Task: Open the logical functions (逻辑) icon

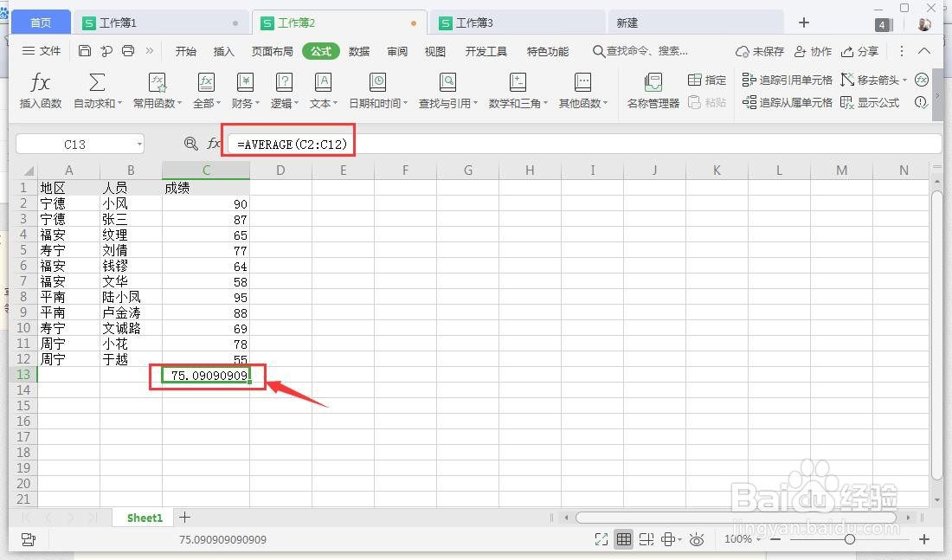Action: [x=284, y=82]
